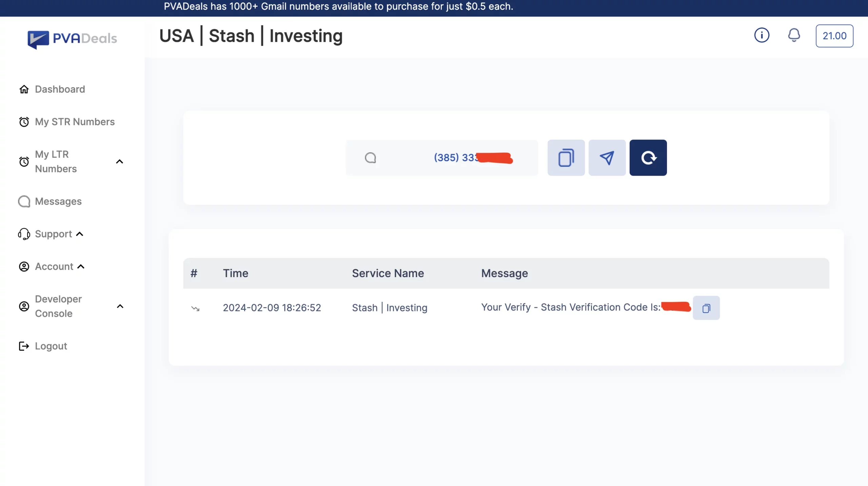This screenshot has width=868, height=486.
Task: Click the # column header
Action: click(x=194, y=273)
